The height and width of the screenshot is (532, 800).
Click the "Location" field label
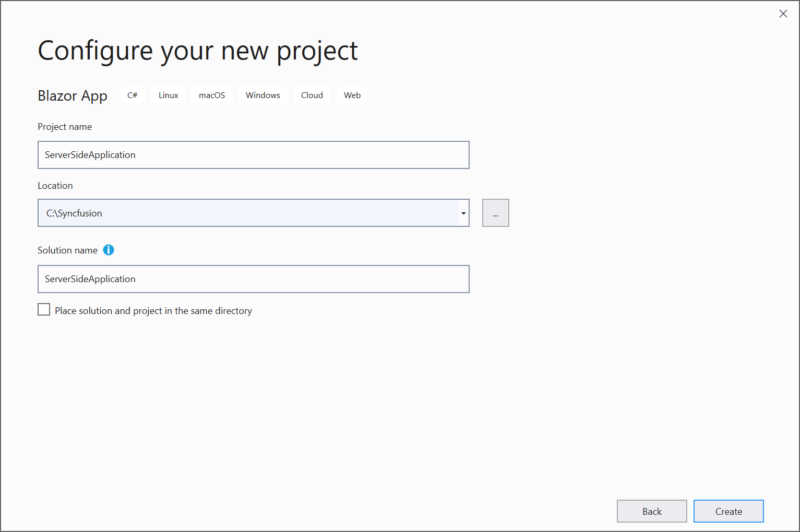click(x=55, y=186)
